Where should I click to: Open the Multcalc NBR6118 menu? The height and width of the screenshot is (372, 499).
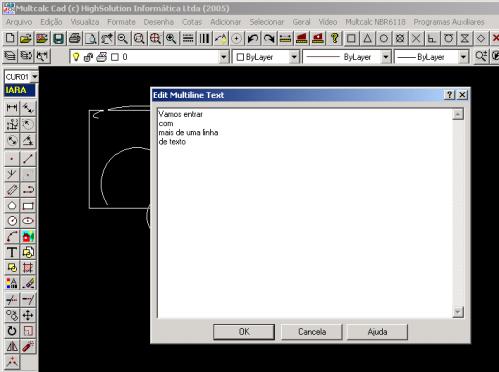click(x=375, y=22)
